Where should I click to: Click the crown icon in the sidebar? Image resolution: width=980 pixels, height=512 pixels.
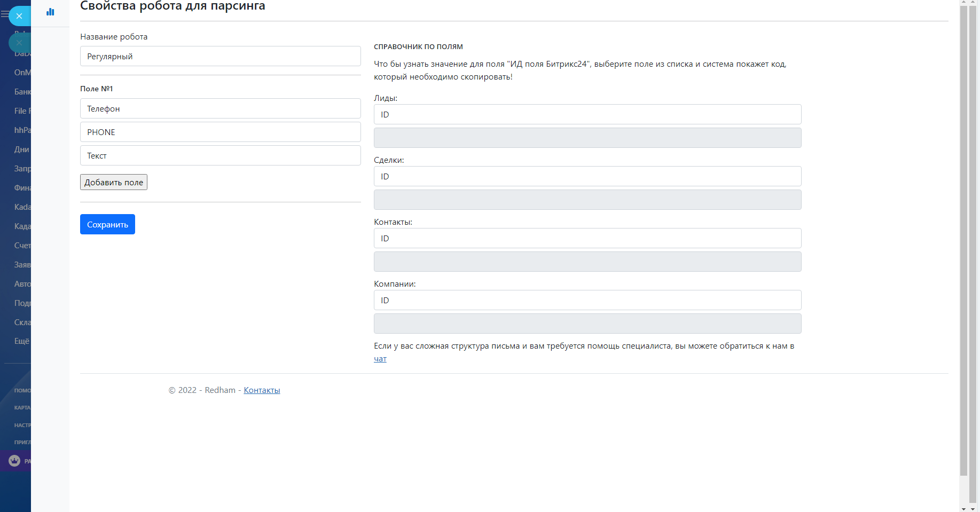14,461
